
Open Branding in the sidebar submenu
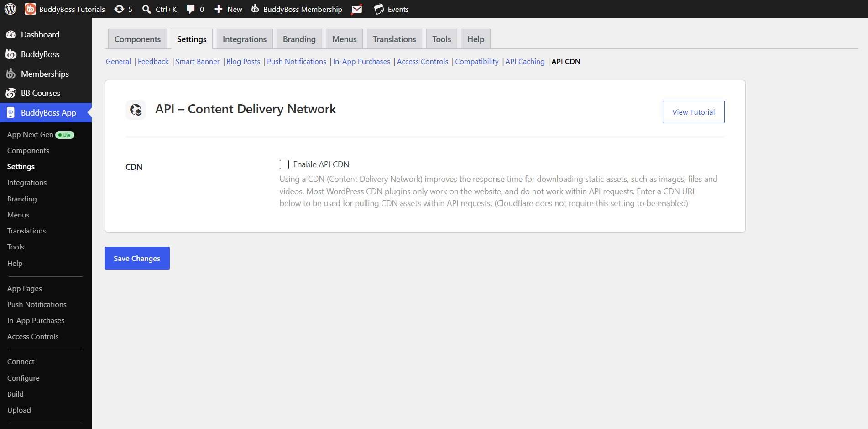coord(22,199)
